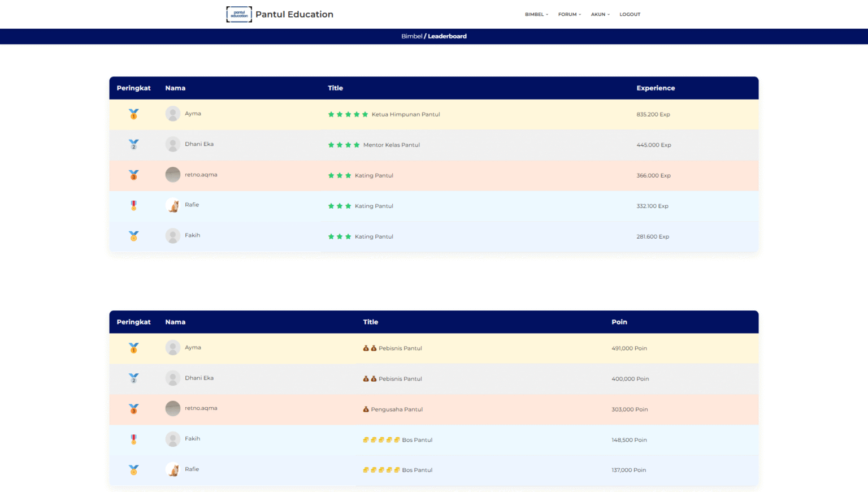Click the coin icons for Fakih's Bos Pantul

(x=381, y=440)
